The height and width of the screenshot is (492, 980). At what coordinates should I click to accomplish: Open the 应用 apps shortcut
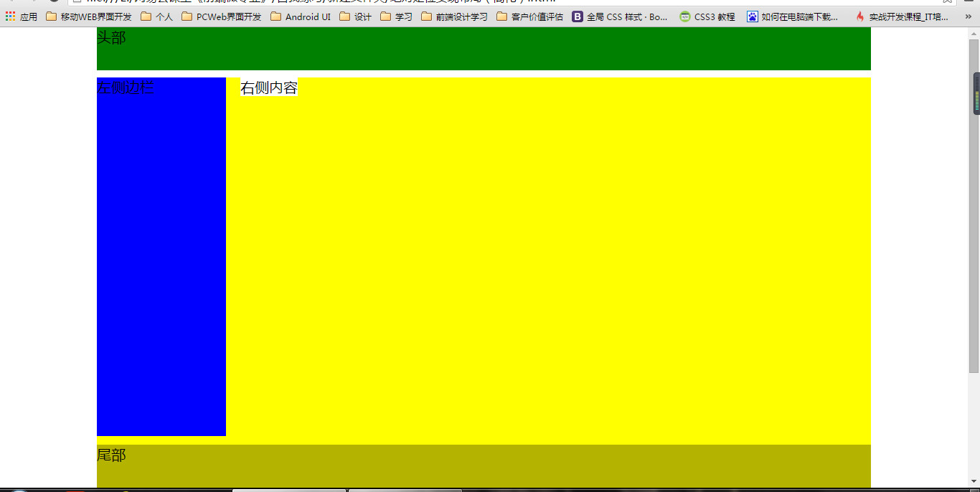(x=22, y=16)
